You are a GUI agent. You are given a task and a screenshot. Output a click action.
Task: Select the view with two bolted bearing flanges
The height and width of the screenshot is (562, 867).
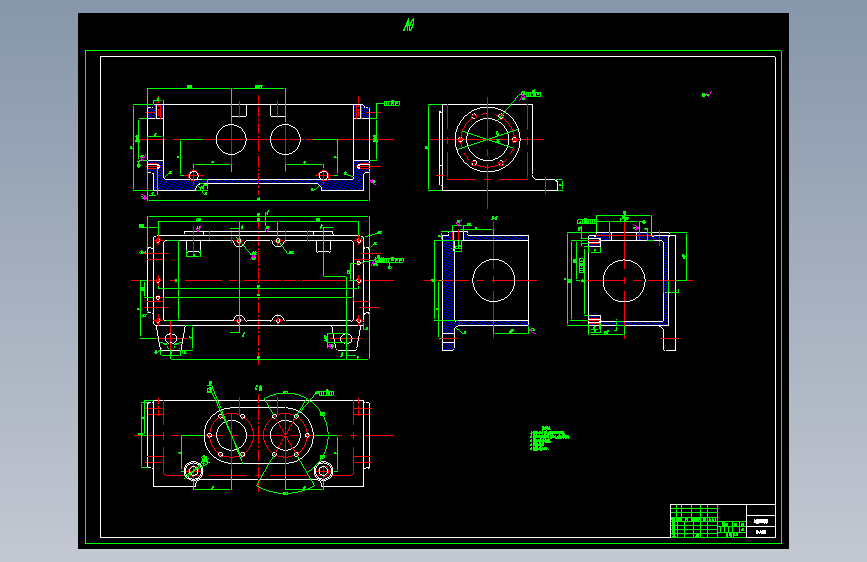click(264, 439)
